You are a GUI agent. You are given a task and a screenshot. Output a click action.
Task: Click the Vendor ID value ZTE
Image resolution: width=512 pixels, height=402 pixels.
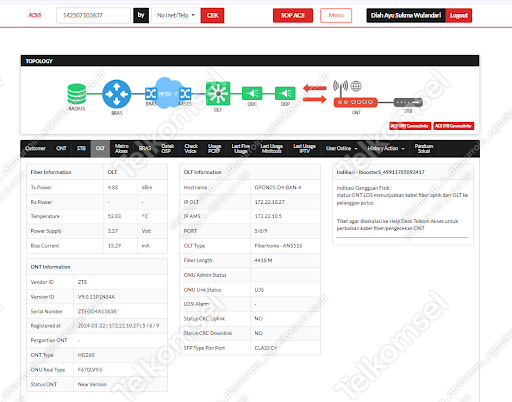(82, 282)
